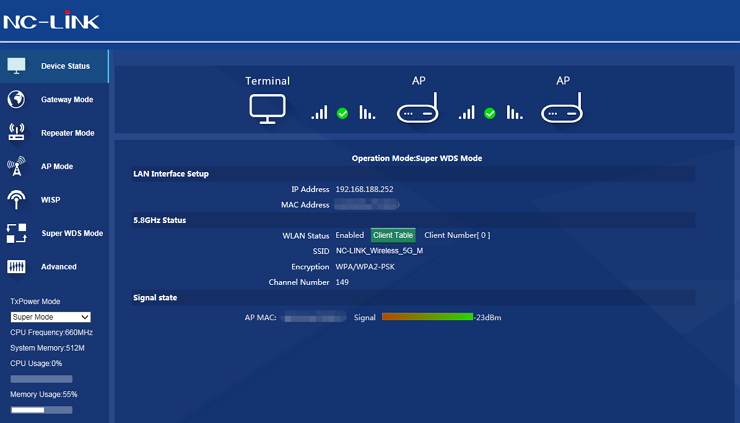Click the SSID NC-LINK_Wireless_5G_M

click(379, 251)
